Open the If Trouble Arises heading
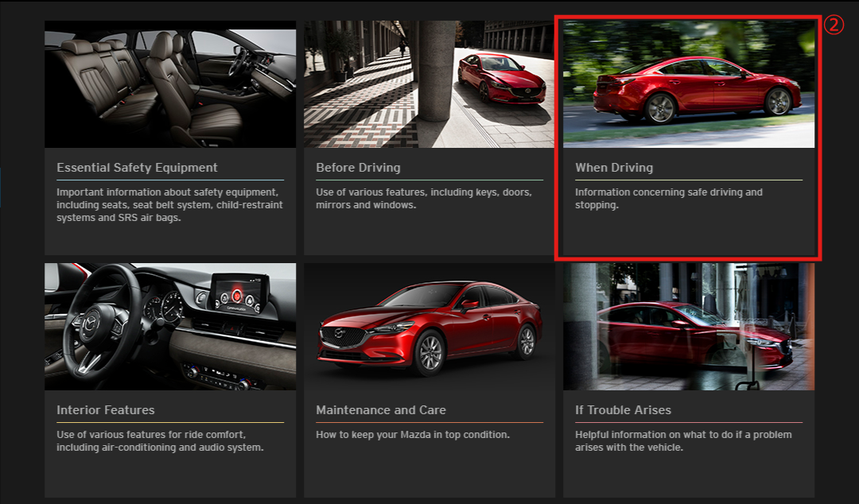This screenshot has height=504, width=859. [x=623, y=410]
